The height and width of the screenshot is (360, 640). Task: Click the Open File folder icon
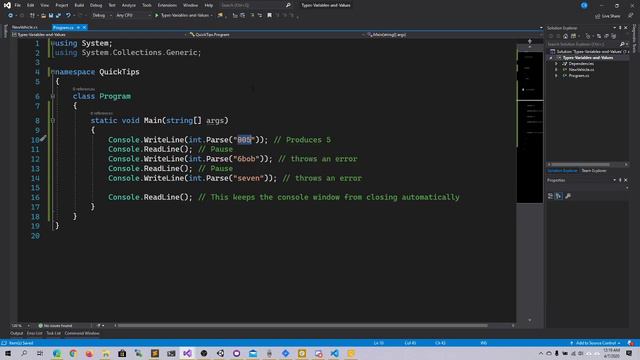click(43, 16)
